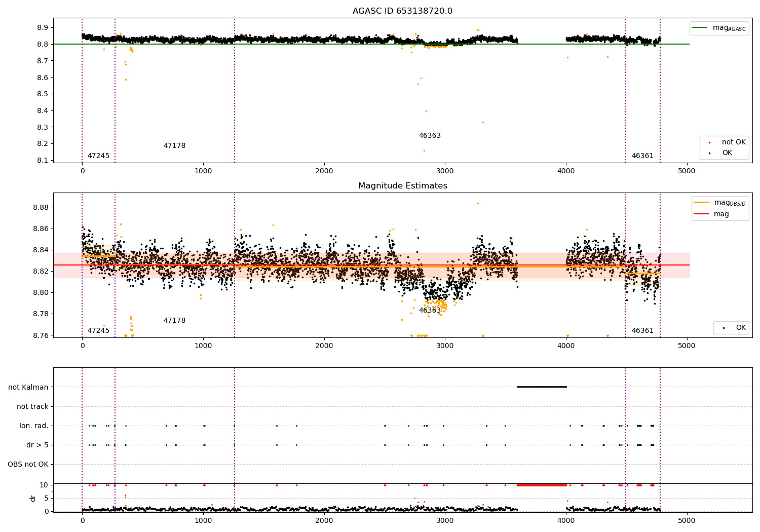760x532 pixels.
Task: Click the 'OBS not OK' axis label
Action: 28,464
